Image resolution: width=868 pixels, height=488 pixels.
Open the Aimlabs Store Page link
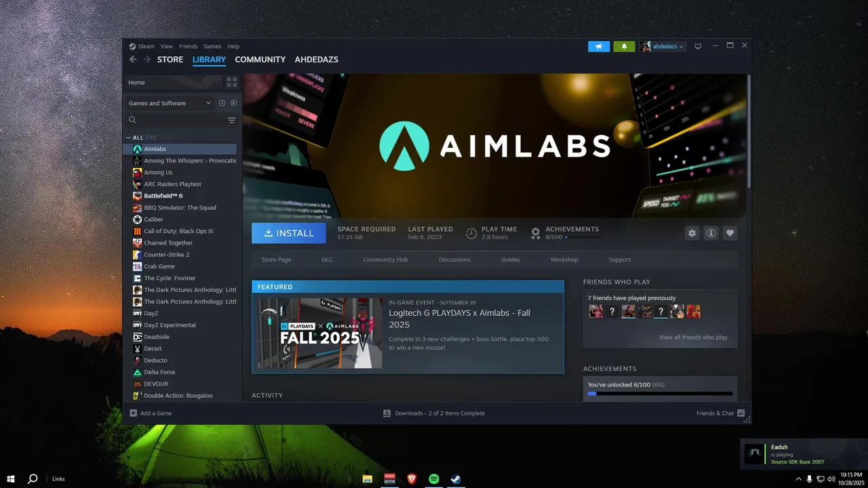coord(276,260)
